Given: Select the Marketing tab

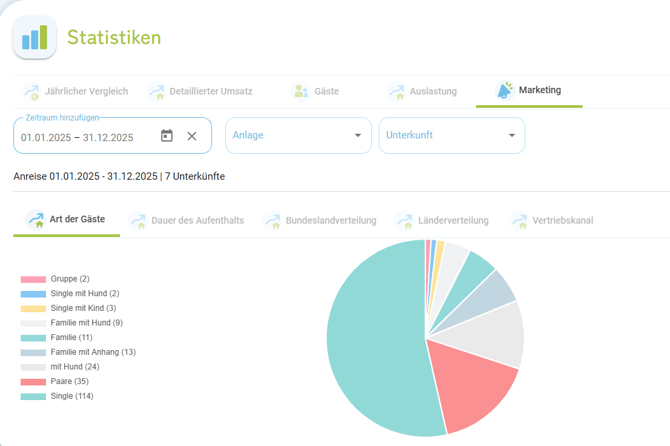Looking at the screenshot, I should [529, 90].
